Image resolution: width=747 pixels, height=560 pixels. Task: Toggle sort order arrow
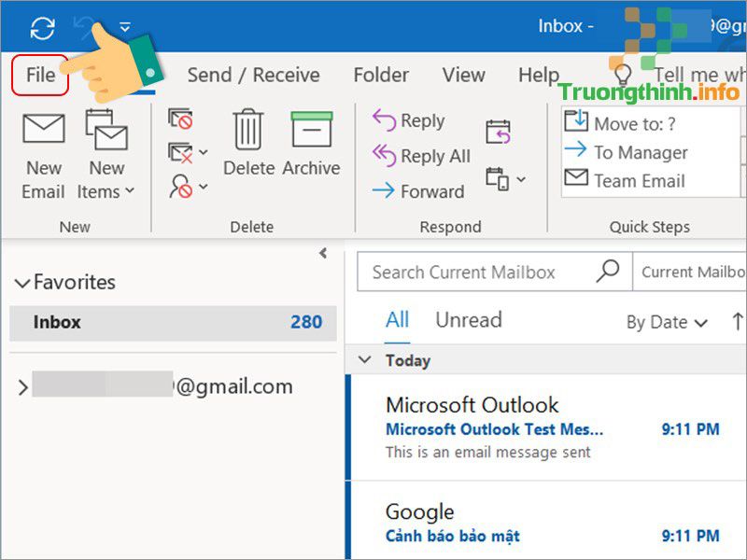[x=737, y=321]
